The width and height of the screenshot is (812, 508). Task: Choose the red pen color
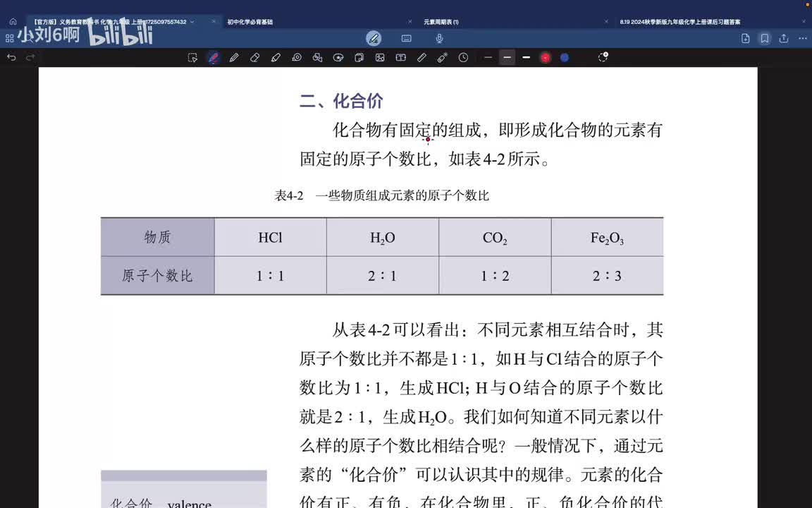[x=546, y=58]
